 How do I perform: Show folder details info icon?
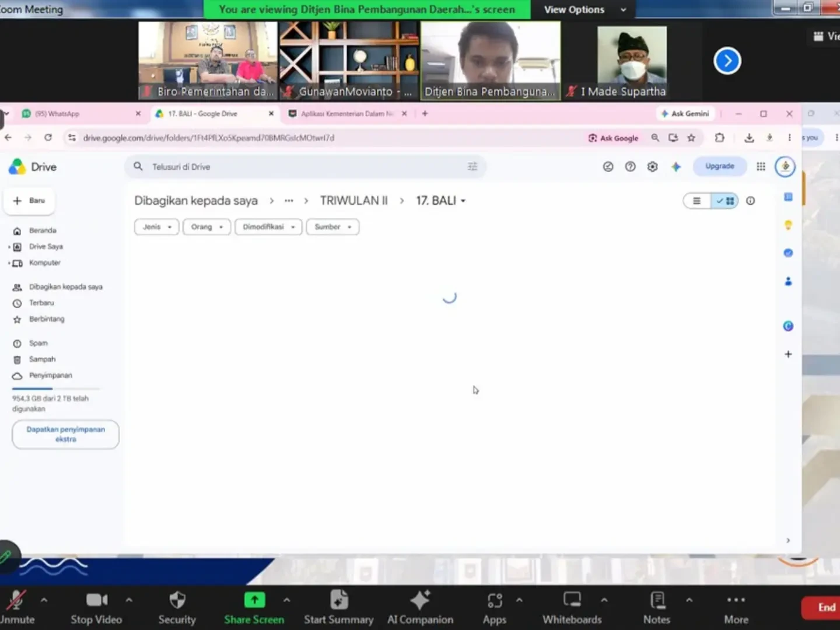(750, 201)
